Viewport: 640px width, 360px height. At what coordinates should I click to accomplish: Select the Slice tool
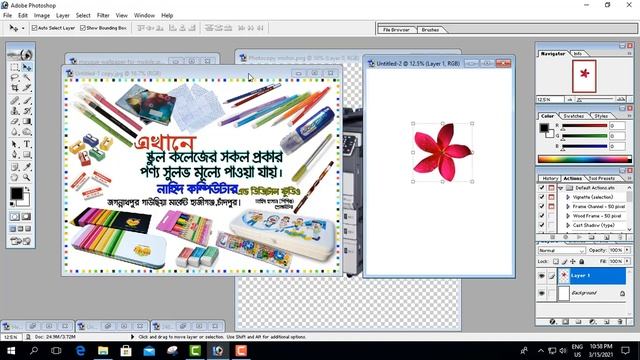[x=27, y=88]
